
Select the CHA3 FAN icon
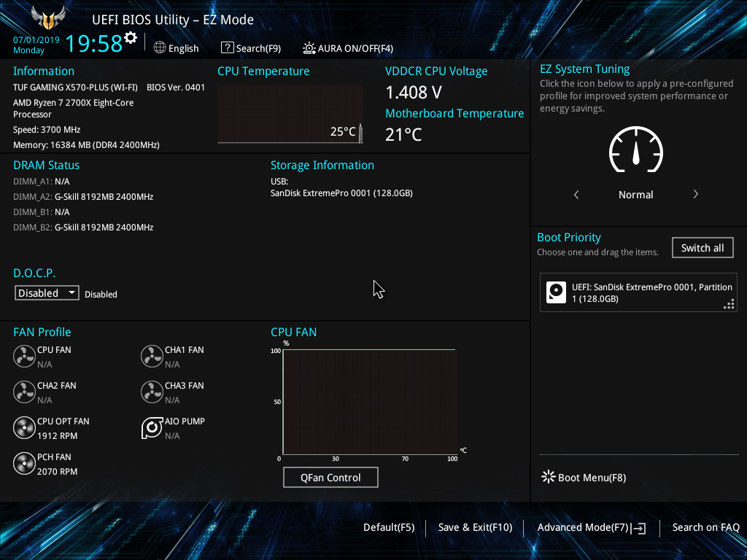[152, 392]
